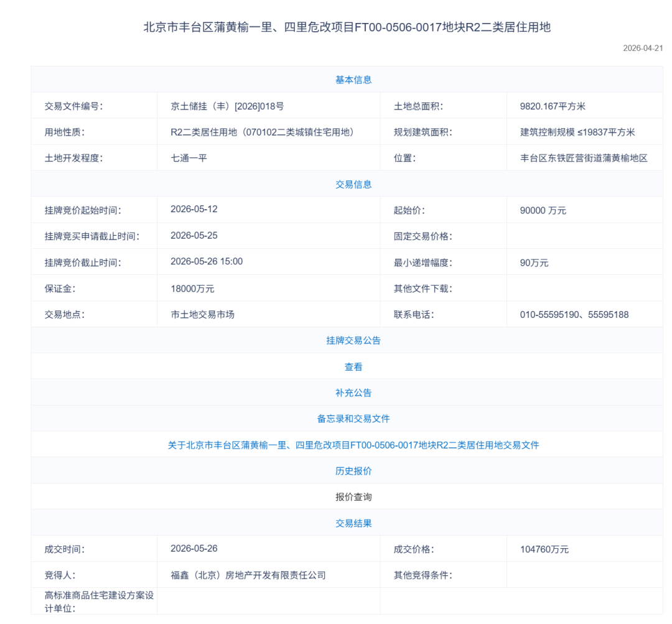This screenshot has width=672, height=624.
Task: Click the minimum increment 90万元
Action: pyautogui.click(x=534, y=263)
